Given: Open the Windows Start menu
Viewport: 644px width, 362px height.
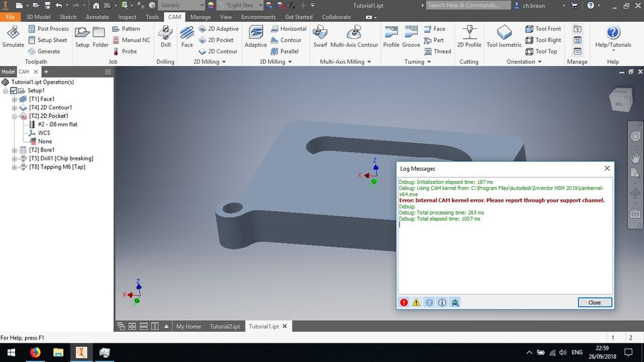Looking at the screenshot, I should pyautogui.click(x=11, y=352).
